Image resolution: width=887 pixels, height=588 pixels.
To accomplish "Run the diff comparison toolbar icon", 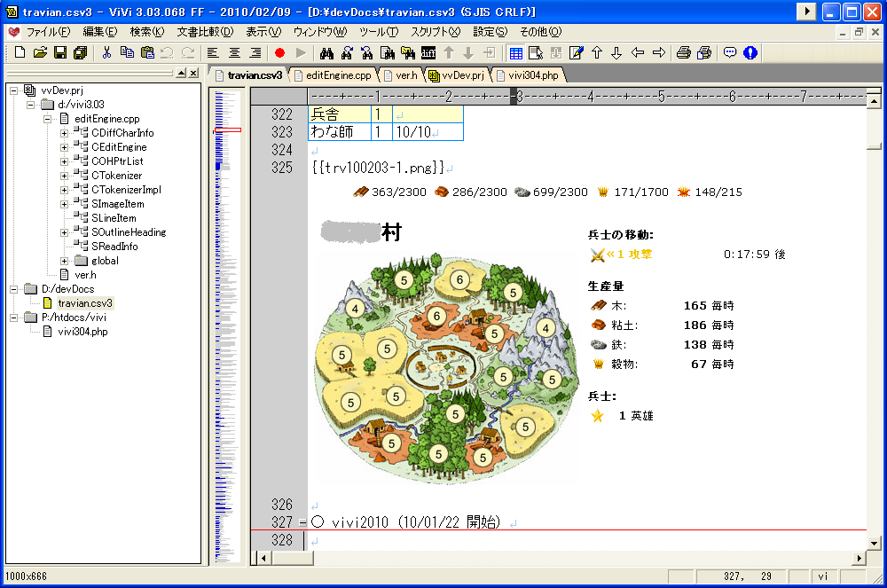I will click(428, 52).
